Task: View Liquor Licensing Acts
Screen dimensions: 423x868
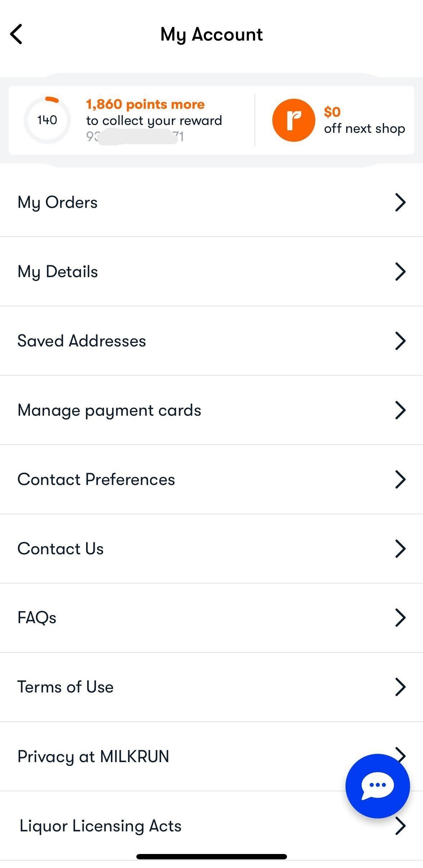Action: point(100,826)
